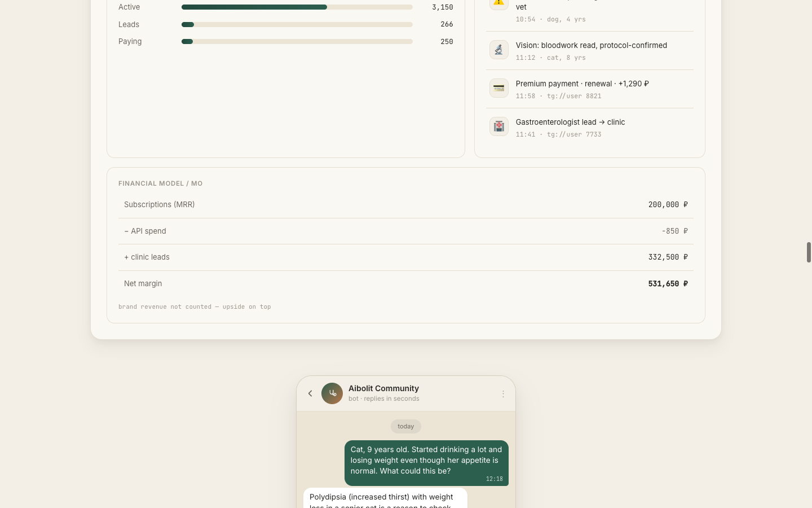812x508 pixels.
Task: Click the Aibolit Community stethoscope avatar
Action: 332,393
